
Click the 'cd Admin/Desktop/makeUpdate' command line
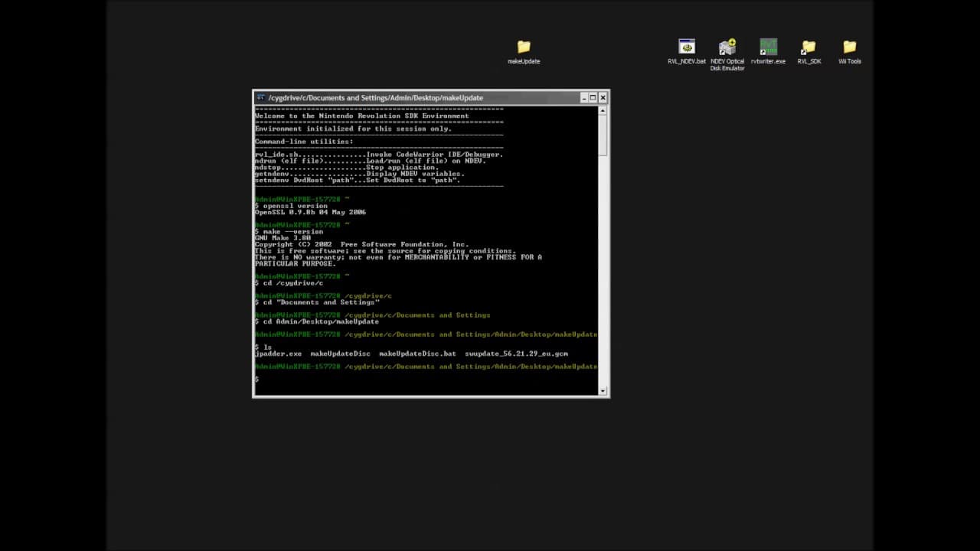[317, 321]
